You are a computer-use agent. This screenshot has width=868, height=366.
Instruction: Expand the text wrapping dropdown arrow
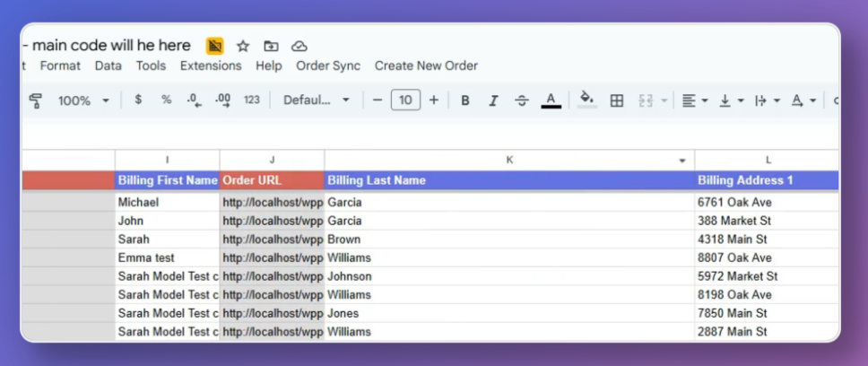(777, 100)
